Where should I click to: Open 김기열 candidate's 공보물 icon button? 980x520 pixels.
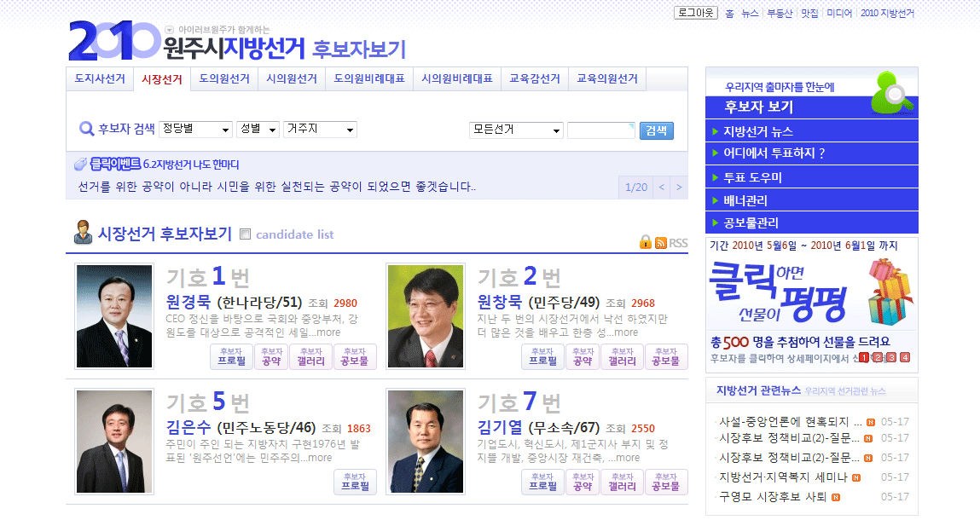tap(666, 482)
